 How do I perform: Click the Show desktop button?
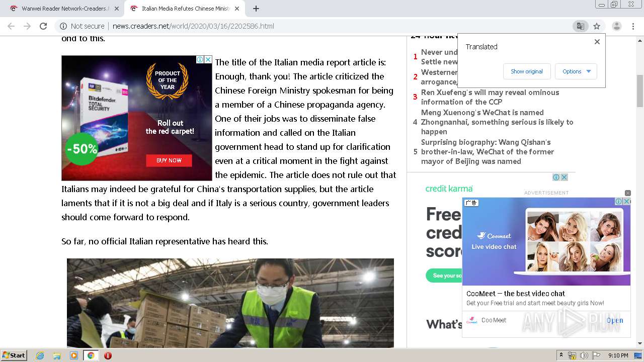[x=638, y=355]
